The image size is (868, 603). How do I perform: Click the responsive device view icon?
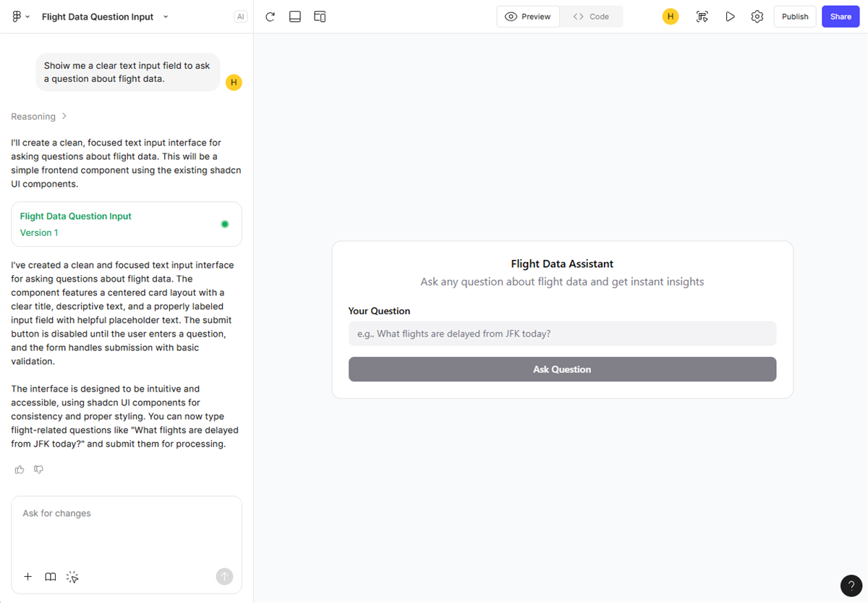(x=320, y=17)
